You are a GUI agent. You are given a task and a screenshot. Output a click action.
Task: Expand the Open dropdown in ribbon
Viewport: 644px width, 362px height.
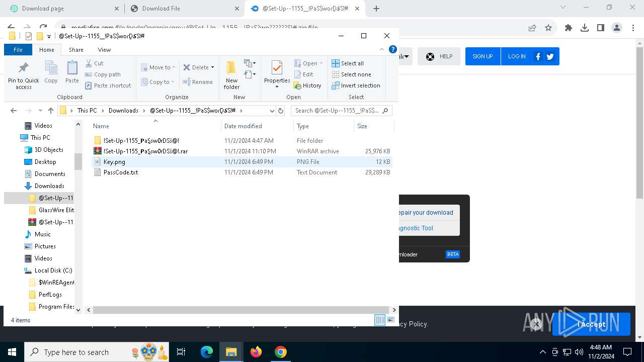pos(321,63)
